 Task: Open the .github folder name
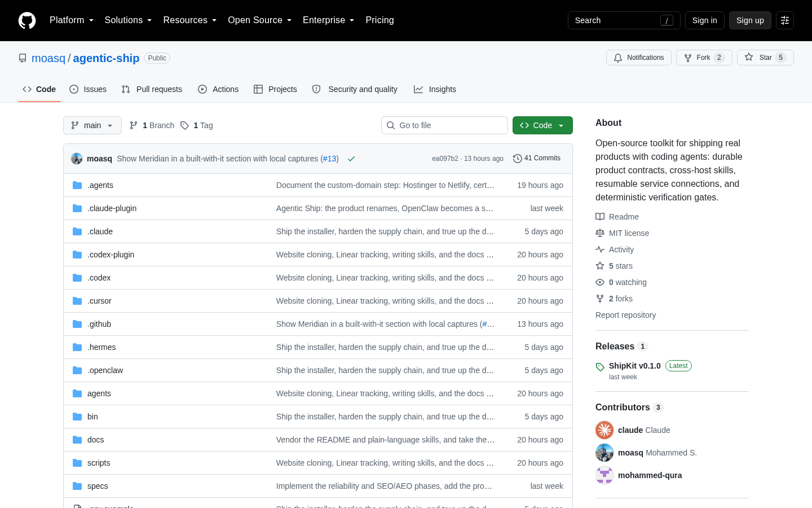pos(99,324)
